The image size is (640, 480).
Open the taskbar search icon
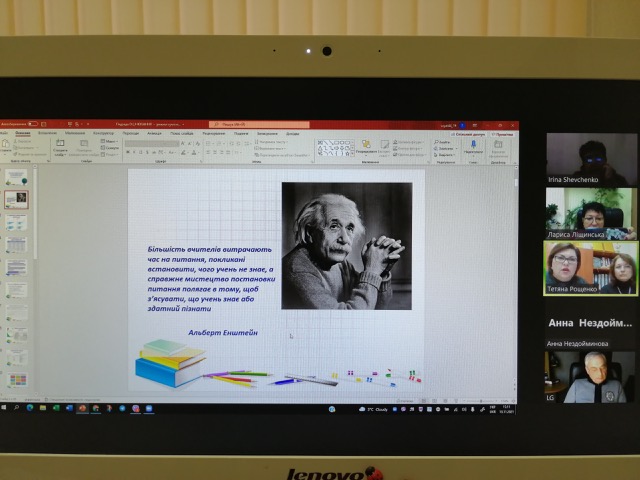pyautogui.click(x=16, y=408)
